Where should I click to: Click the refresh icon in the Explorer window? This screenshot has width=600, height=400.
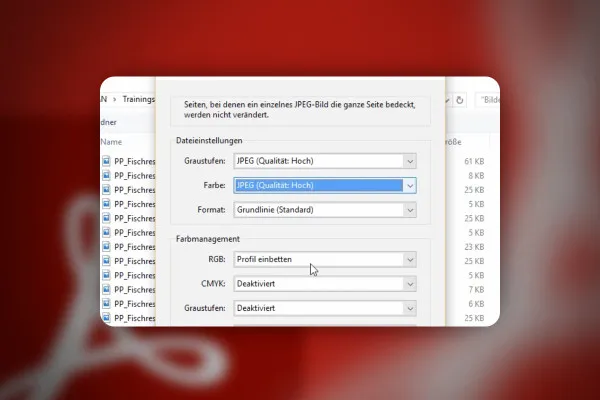click(x=460, y=100)
